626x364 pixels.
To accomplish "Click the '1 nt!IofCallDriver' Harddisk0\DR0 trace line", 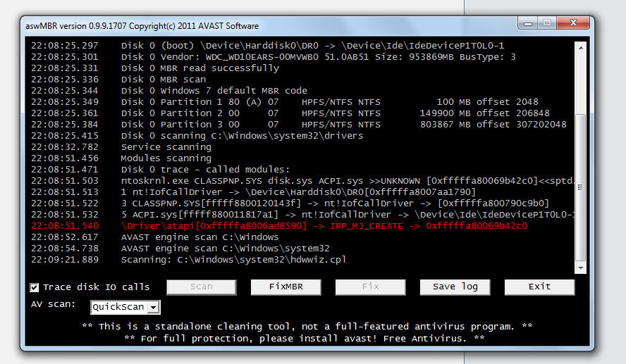I will [254, 192].
